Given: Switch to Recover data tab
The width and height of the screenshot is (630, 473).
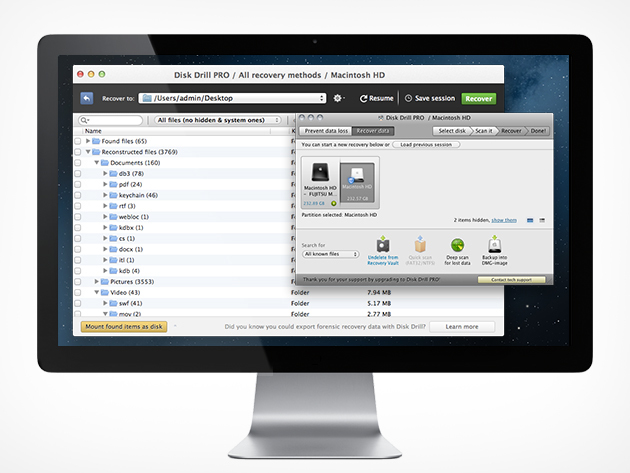Looking at the screenshot, I should pos(373,131).
